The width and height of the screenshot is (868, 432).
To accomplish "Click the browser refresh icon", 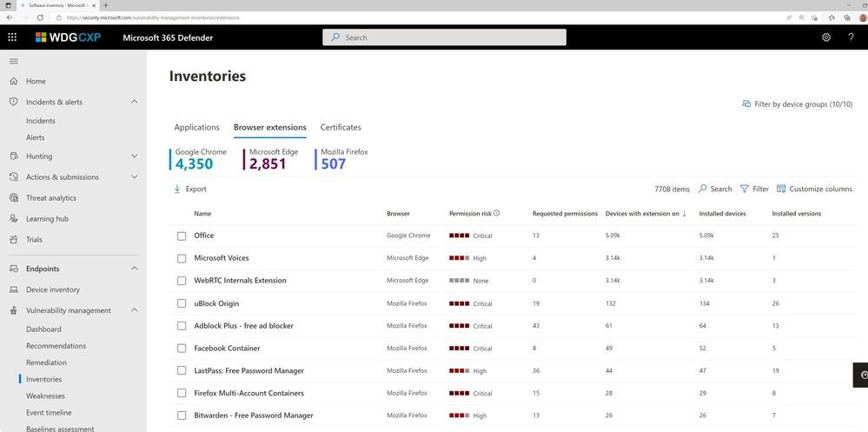I will [x=41, y=17].
